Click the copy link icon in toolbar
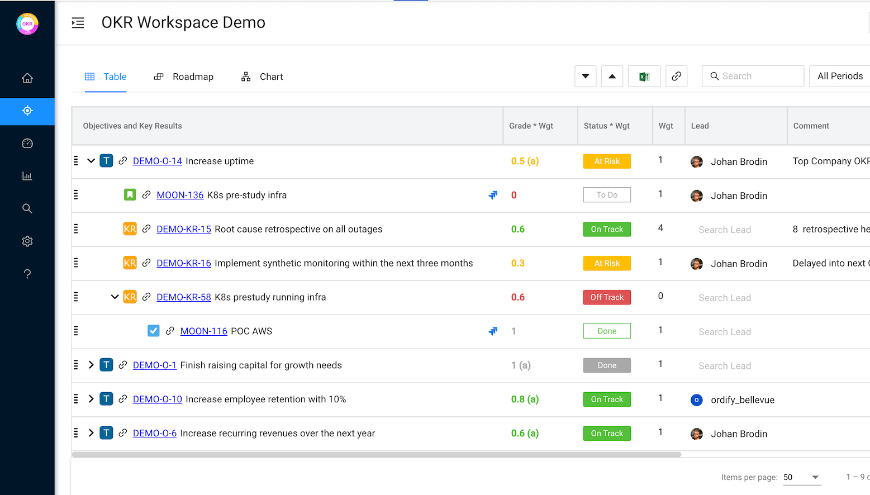 [677, 76]
